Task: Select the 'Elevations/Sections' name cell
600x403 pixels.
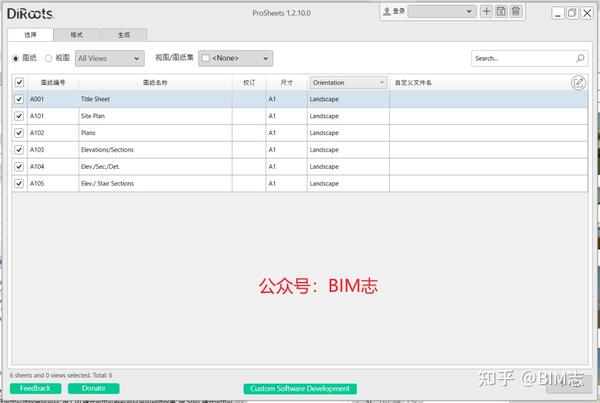Action: (155, 150)
